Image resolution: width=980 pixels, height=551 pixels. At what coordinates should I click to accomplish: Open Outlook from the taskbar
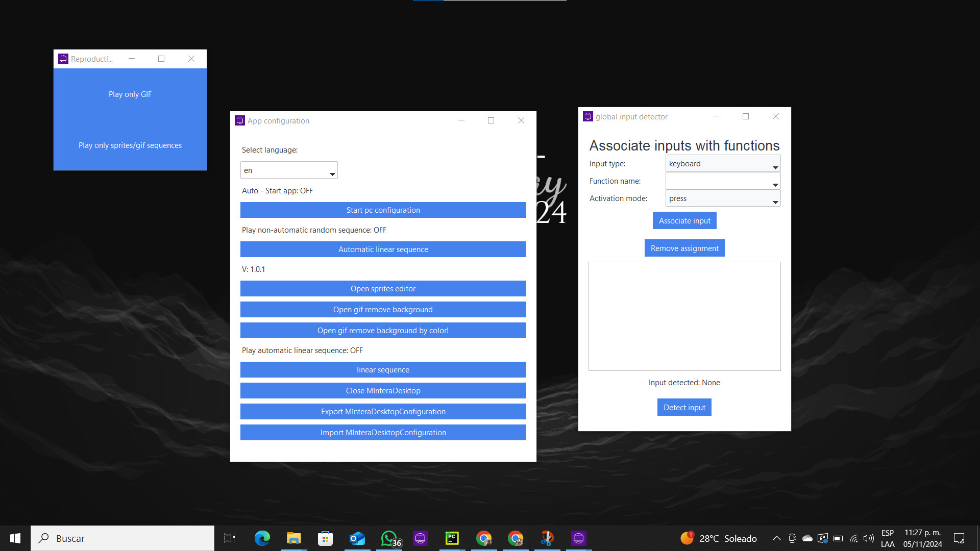click(x=357, y=538)
